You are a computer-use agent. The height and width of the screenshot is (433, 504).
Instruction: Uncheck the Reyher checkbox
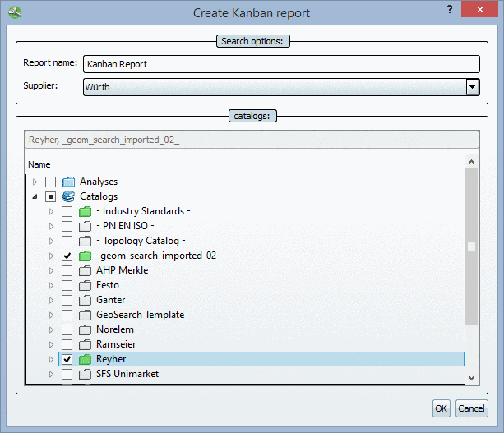[x=67, y=359]
